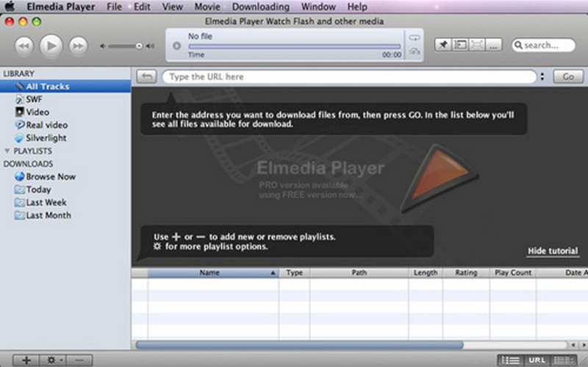Open the Movie menu

[207, 7]
